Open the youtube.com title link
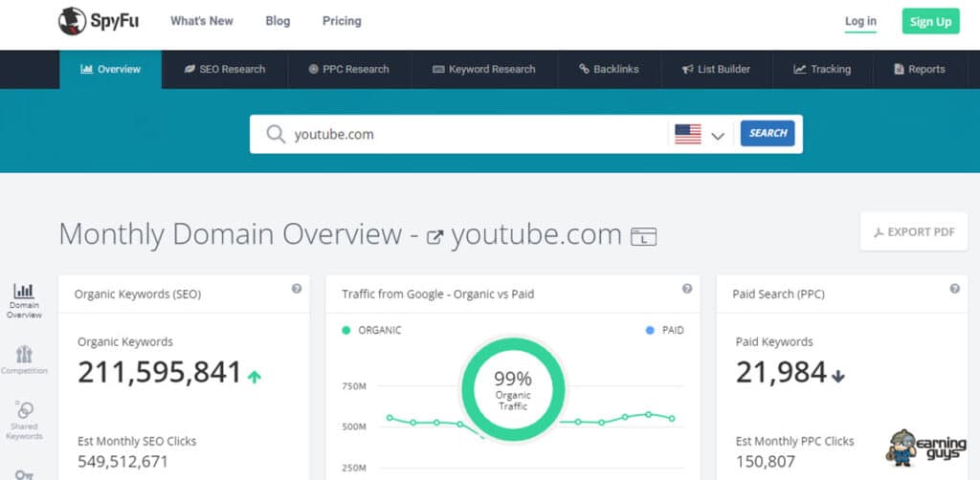The height and width of the screenshot is (480, 980). coord(536,234)
